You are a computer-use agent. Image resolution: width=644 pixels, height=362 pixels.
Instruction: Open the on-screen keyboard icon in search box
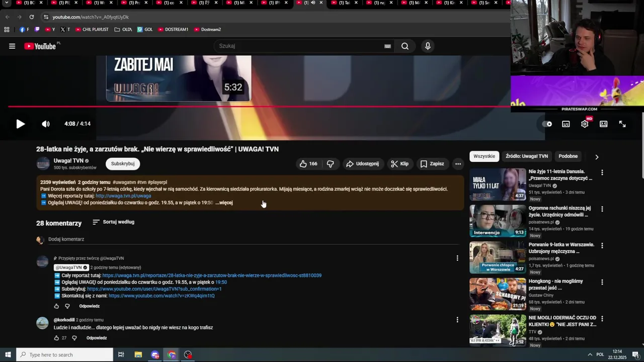click(387, 46)
